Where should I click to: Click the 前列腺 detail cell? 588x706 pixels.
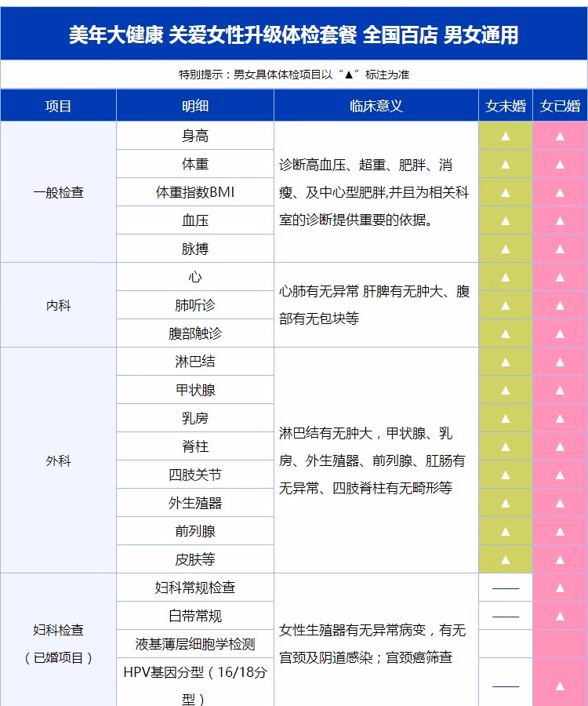point(194,531)
